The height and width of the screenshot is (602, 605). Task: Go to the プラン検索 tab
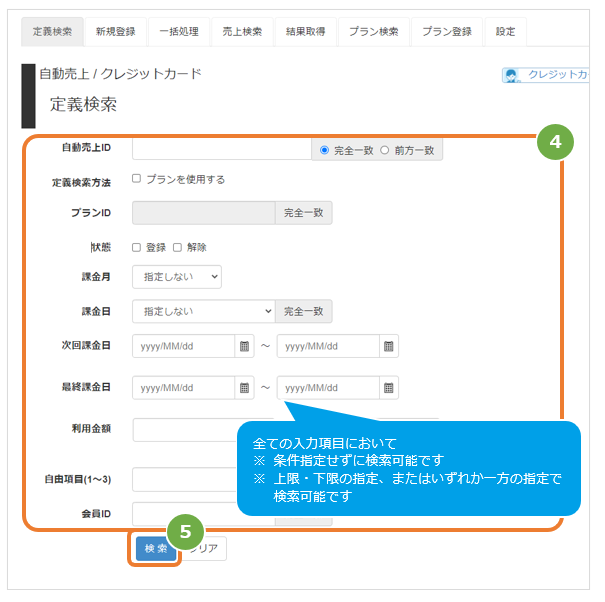(373, 32)
